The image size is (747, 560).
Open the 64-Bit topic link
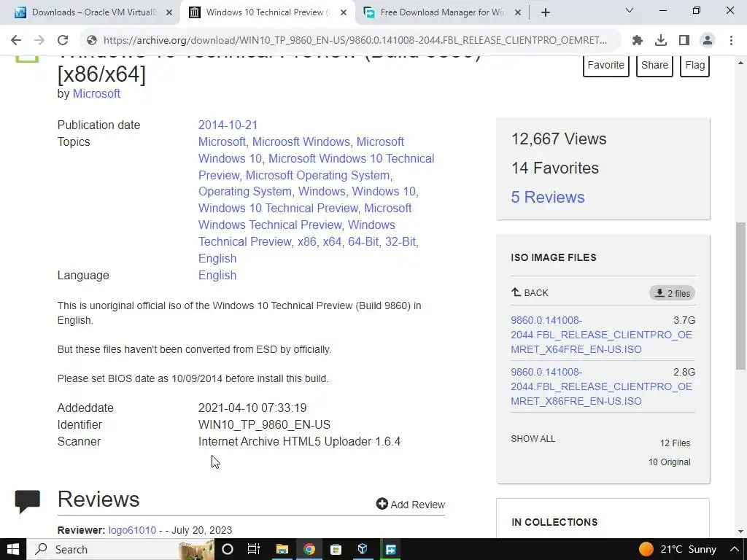click(363, 242)
